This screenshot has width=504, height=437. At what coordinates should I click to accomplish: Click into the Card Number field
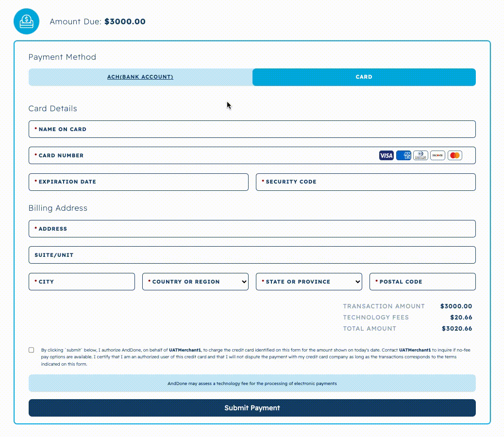204,155
